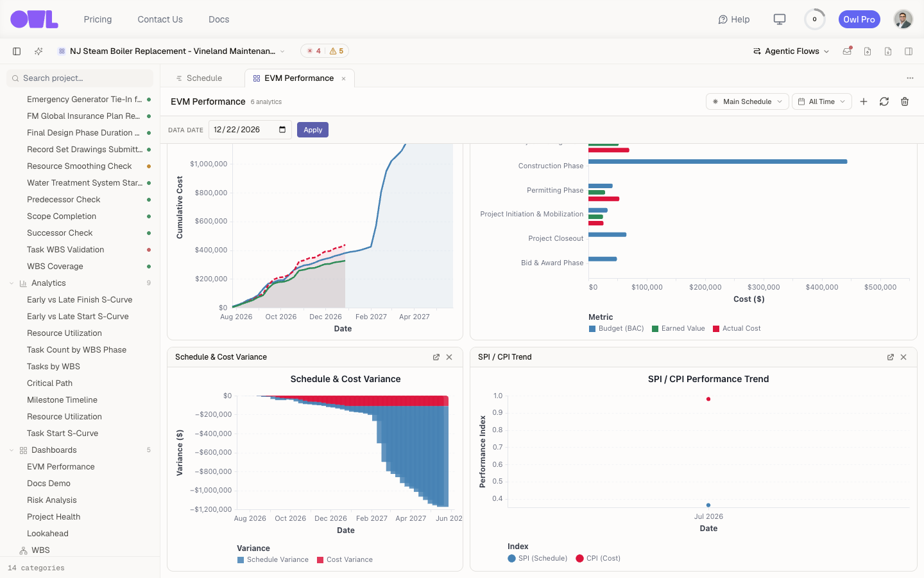Click the WBS tree icon in sidebar
This screenshot has width=924, height=578.
(x=23, y=550)
